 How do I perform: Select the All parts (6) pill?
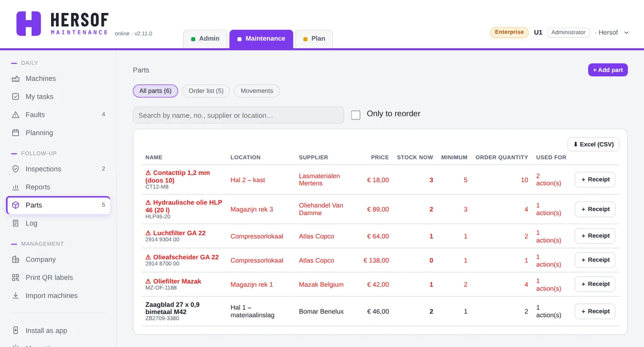[155, 91]
